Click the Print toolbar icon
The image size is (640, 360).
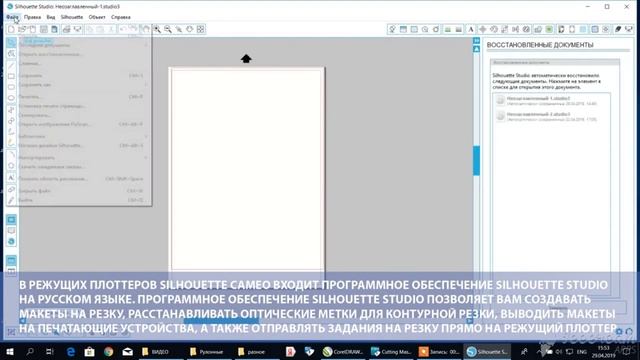pos(66,29)
